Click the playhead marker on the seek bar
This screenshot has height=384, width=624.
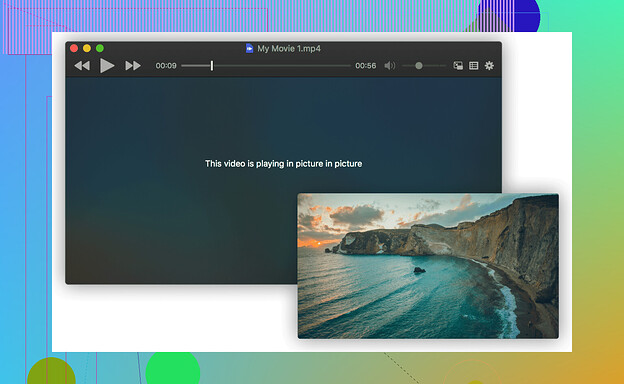coord(212,66)
